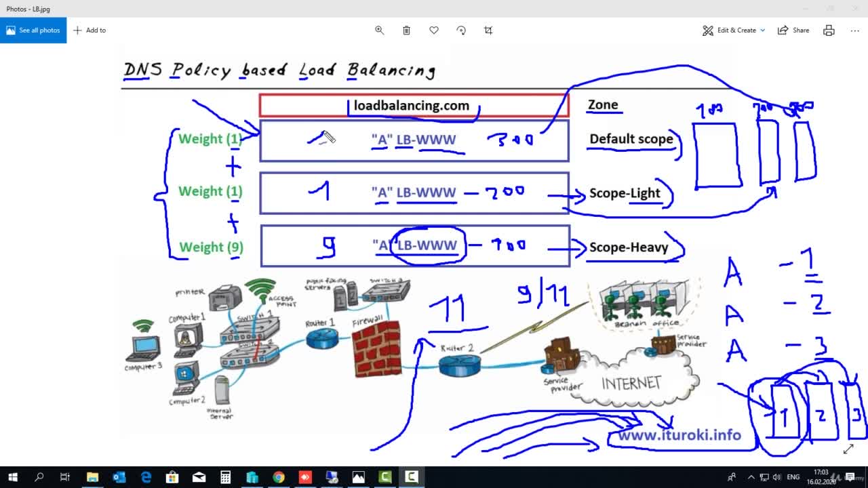Switch the ENG input language indicator

pyautogui.click(x=793, y=477)
